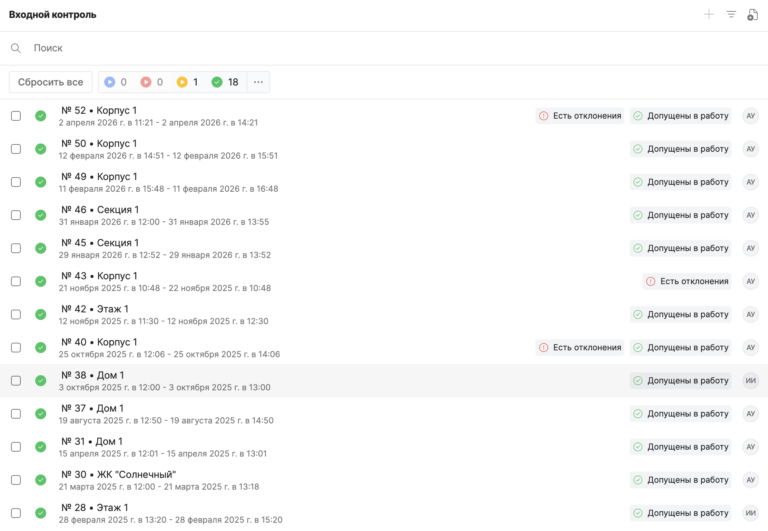Select checkbox of № 46 Секция 1

point(16,215)
